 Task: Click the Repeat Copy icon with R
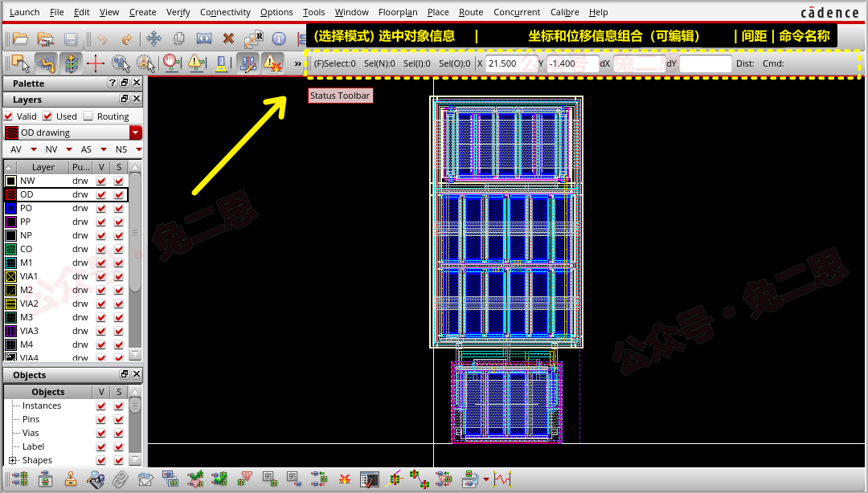coord(253,39)
